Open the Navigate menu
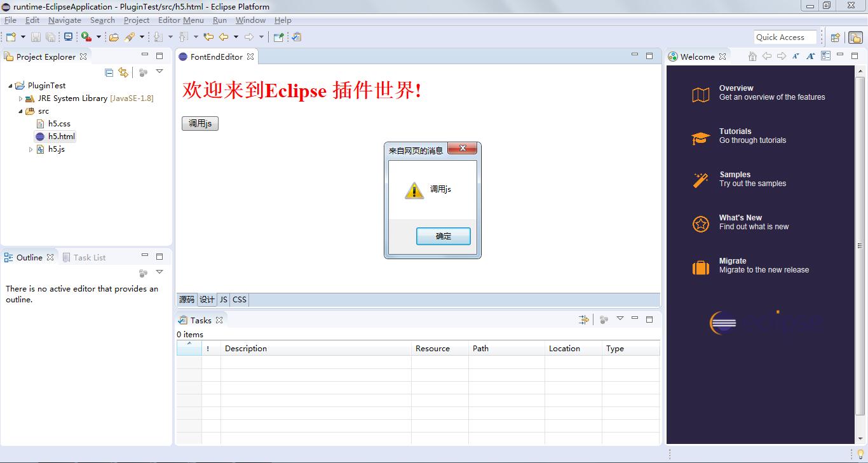Screen dimensions: 868x463 [65, 20]
